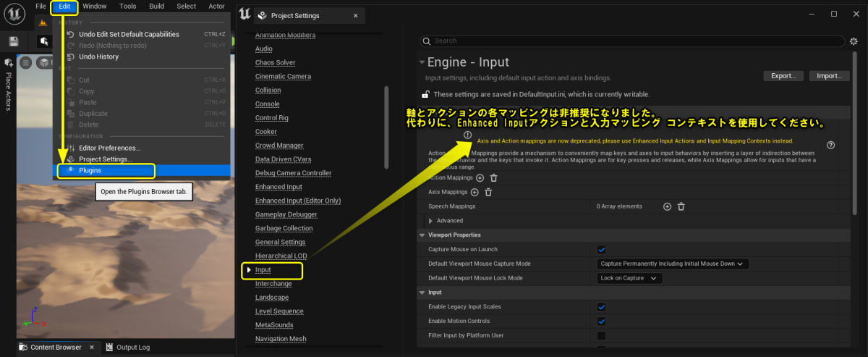The width and height of the screenshot is (868, 357).
Task: Open Default Viewport Mouse Lock Mode dropdown
Action: tap(629, 278)
